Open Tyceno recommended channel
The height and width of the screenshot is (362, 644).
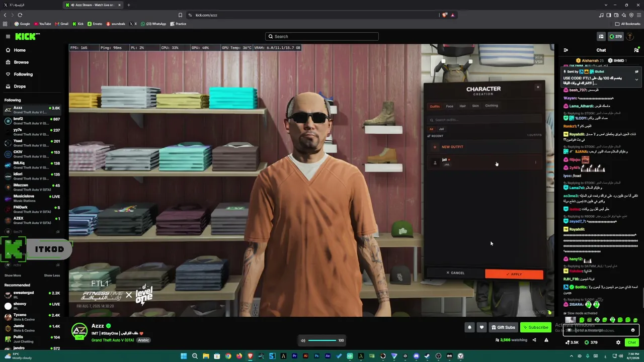(x=33, y=316)
